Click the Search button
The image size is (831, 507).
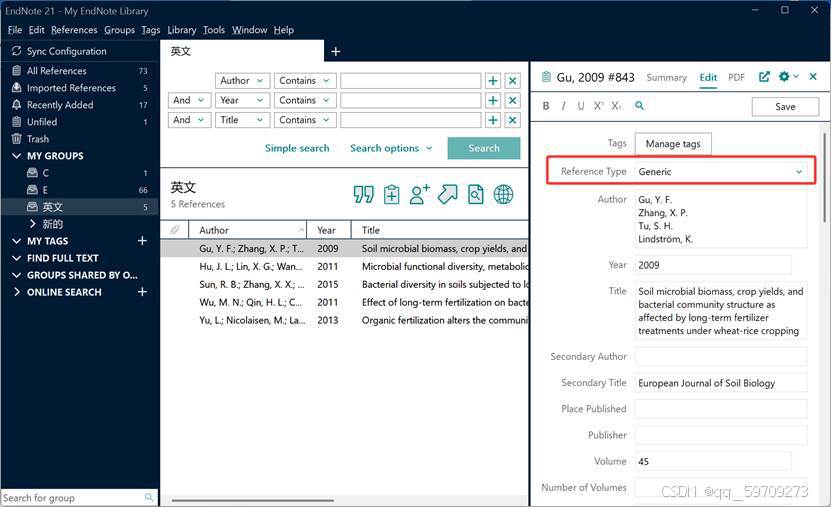click(x=484, y=148)
